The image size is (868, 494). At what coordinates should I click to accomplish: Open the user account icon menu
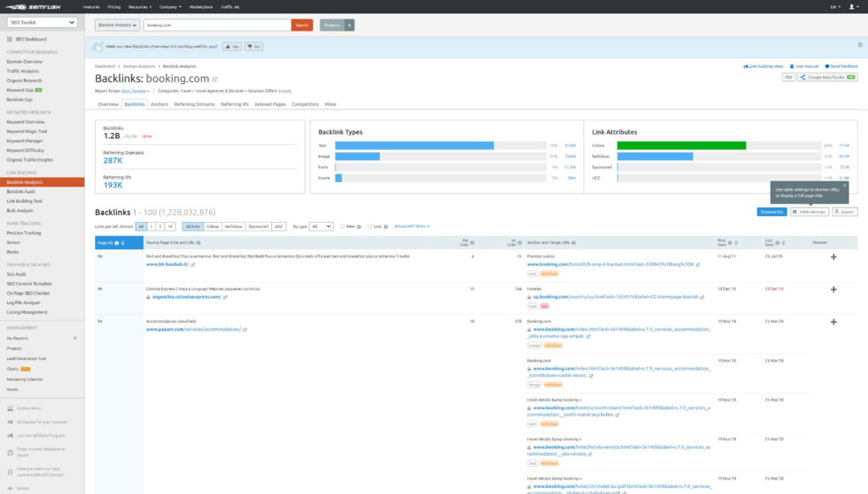[853, 7]
